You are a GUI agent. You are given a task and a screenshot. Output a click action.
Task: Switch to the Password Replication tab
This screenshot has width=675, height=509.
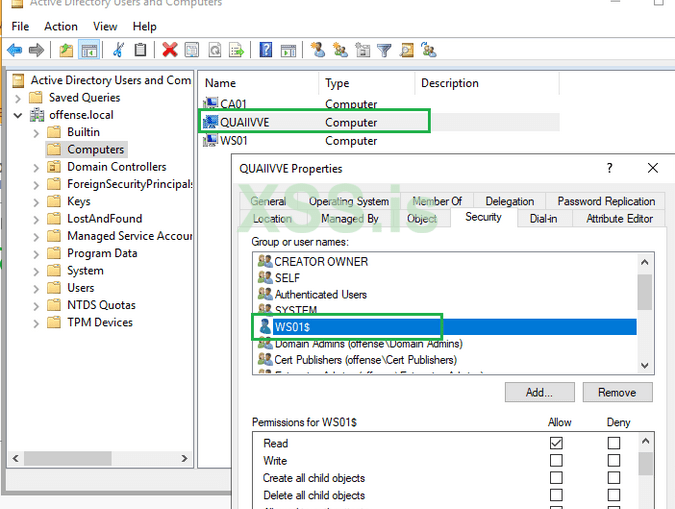[606, 201]
